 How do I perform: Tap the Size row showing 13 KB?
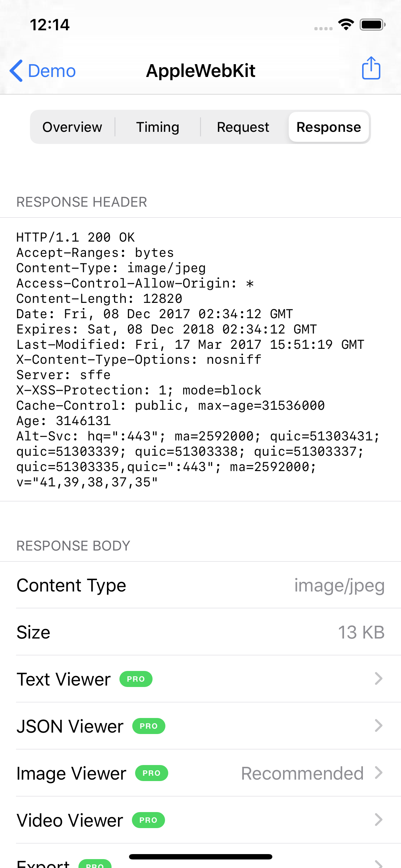200,632
